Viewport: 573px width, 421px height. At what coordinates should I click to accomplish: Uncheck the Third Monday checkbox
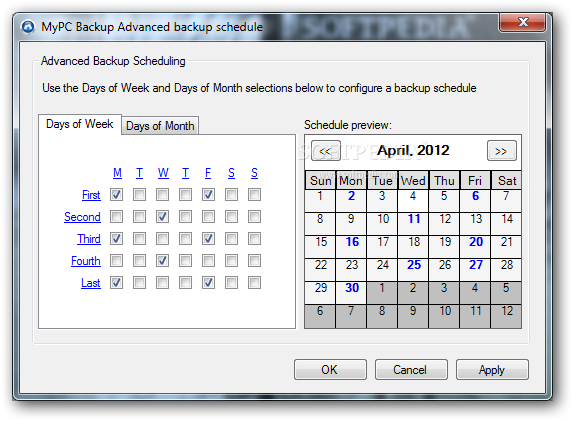pos(117,239)
